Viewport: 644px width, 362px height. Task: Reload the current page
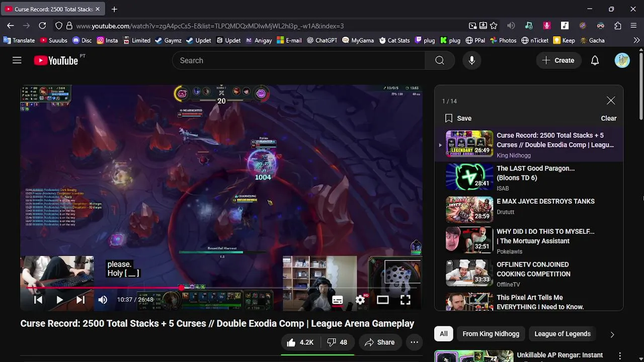(x=42, y=26)
